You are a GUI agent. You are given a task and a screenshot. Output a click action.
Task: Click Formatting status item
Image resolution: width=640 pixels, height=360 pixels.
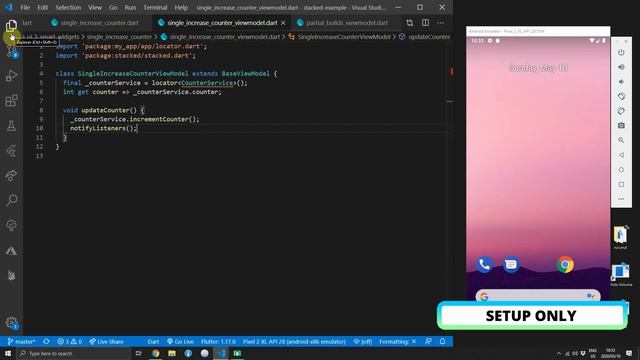tap(398, 342)
